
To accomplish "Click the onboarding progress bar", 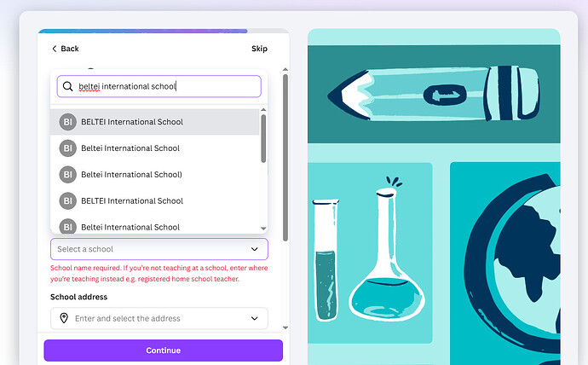I will (x=164, y=31).
